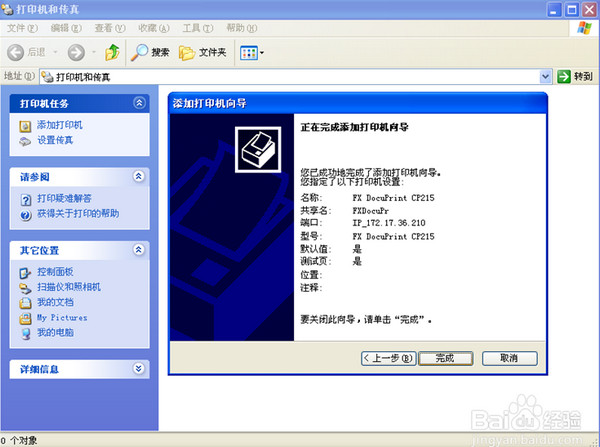600x447 pixels.
Task: Click the 扫描仪和照相机 icon
Action: coord(25,288)
